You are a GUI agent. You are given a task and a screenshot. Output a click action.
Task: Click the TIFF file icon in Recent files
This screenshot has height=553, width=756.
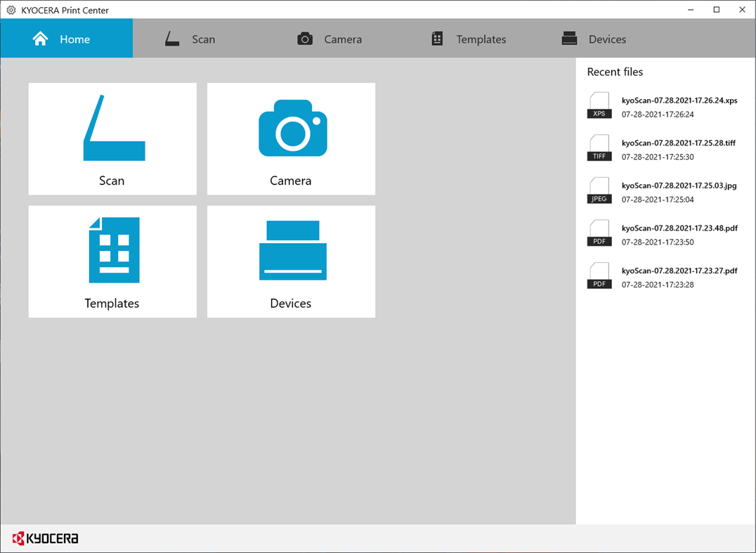pos(599,147)
